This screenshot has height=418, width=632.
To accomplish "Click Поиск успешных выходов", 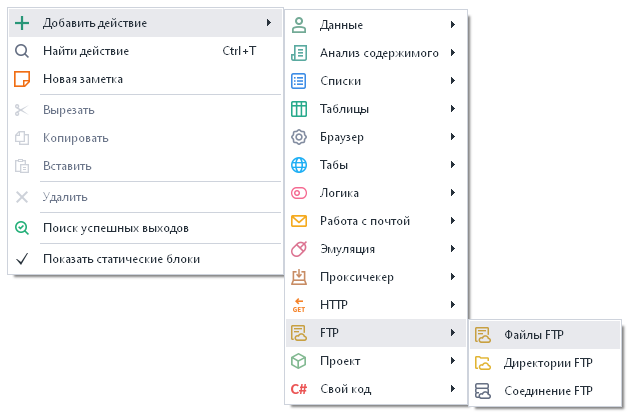I will coord(115,228).
